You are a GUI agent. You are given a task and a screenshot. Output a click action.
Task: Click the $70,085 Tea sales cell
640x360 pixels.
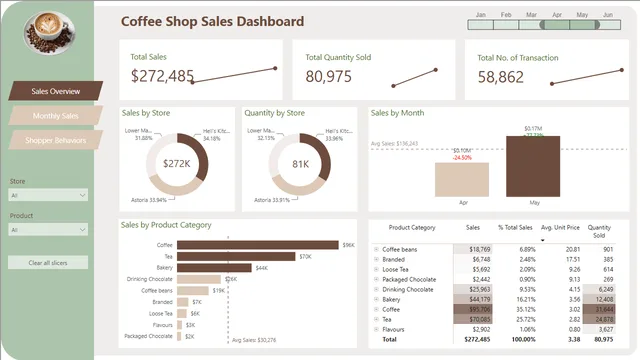click(473, 319)
